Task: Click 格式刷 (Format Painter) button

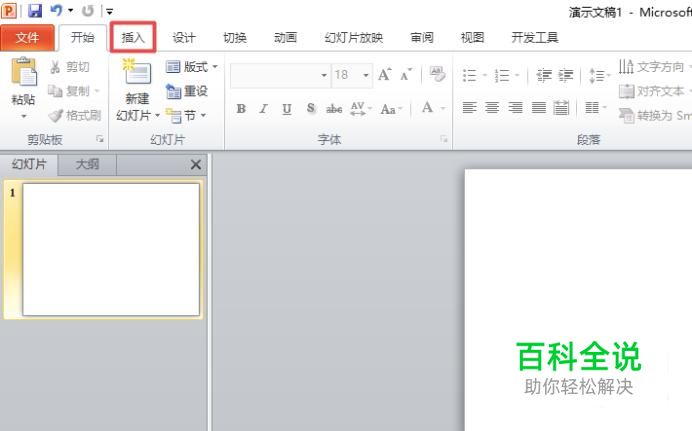Action: click(x=75, y=116)
